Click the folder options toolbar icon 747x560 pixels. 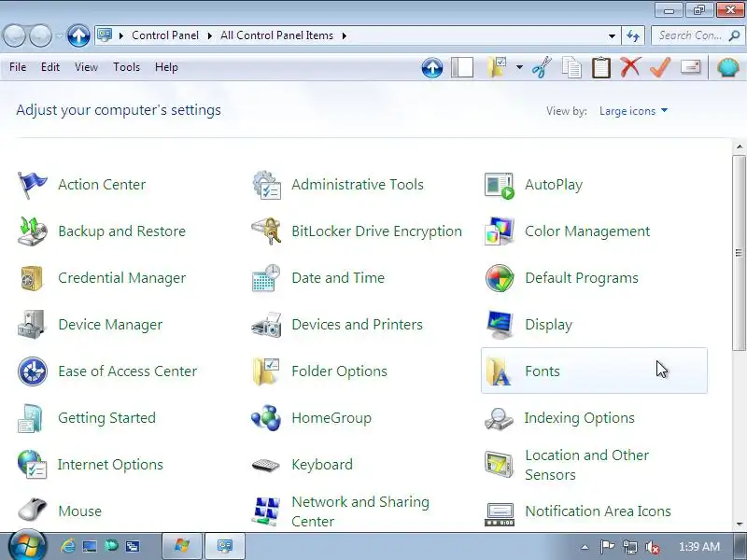(497, 67)
